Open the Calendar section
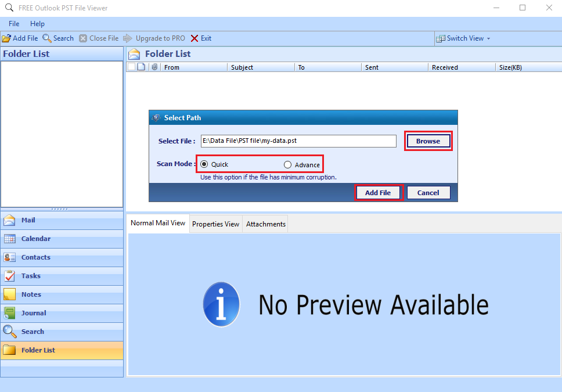 (35, 239)
